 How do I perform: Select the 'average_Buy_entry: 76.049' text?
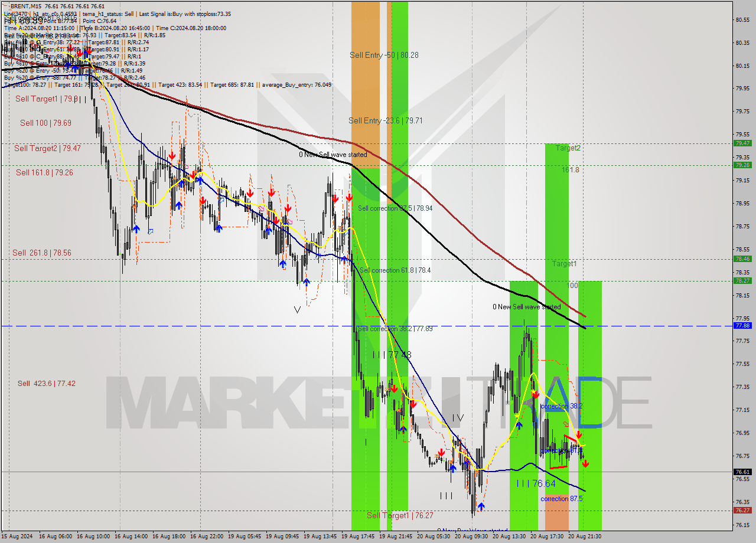click(296, 85)
